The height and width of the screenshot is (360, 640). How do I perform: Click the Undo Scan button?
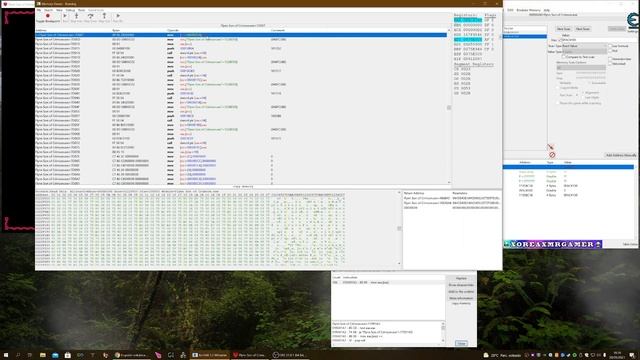[x=617, y=29]
